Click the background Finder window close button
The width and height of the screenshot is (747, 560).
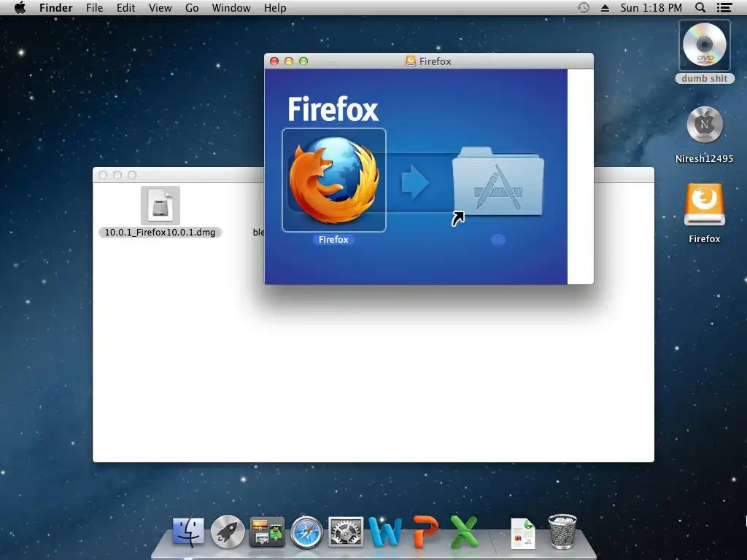tap(102, 175)
